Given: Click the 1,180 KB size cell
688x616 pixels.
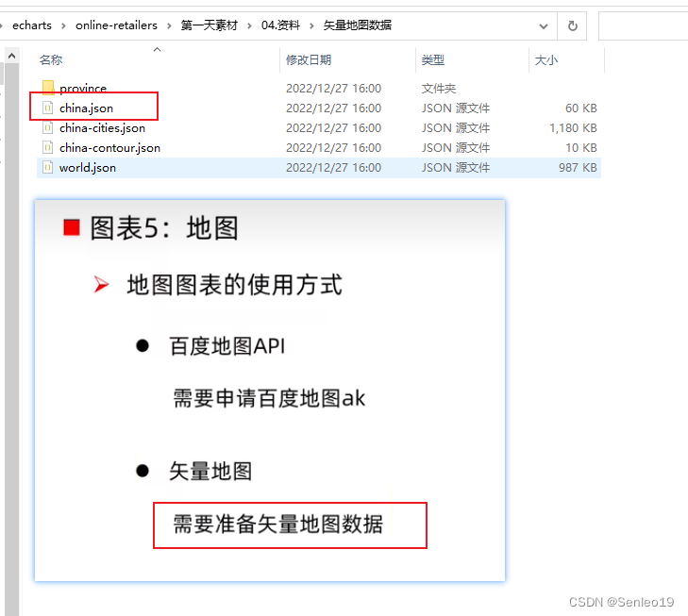Looking at the screenshot, I should tap(573, 128).
